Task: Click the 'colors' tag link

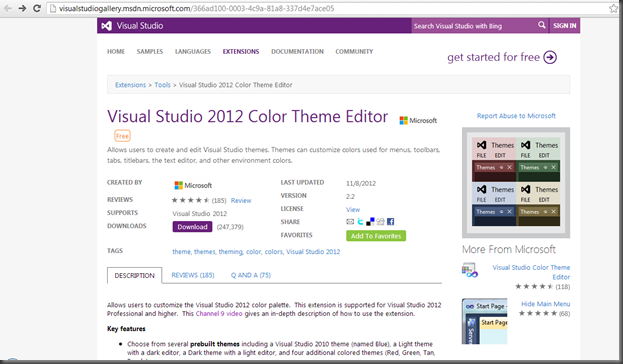Action: tap(273, 252)
